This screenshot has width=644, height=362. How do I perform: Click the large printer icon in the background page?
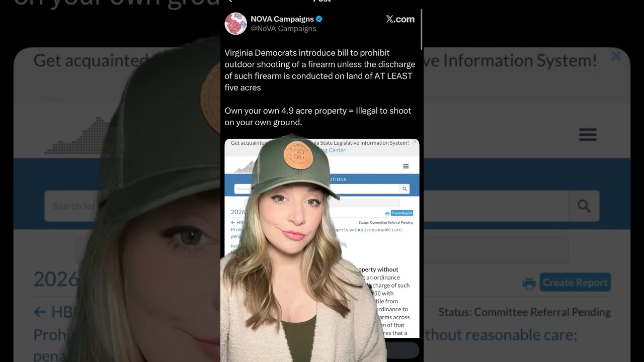coord(529,284)
